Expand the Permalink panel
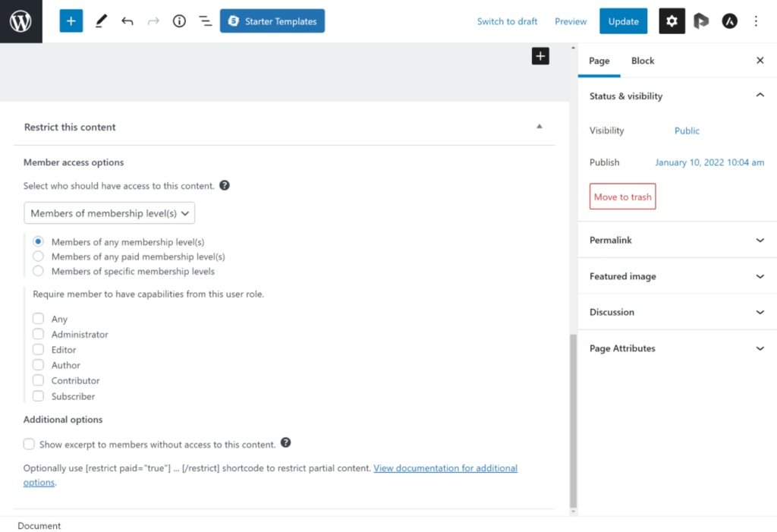 677,240
